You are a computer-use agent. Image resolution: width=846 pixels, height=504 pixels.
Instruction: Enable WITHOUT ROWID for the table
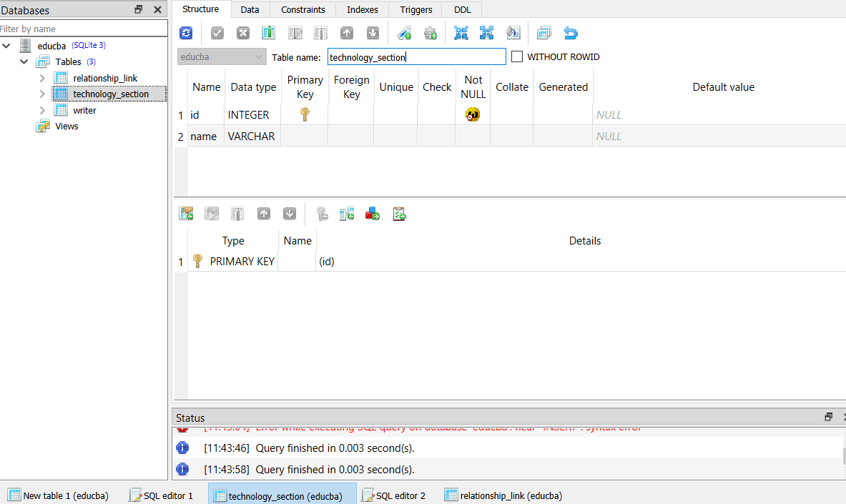point(516,56)
